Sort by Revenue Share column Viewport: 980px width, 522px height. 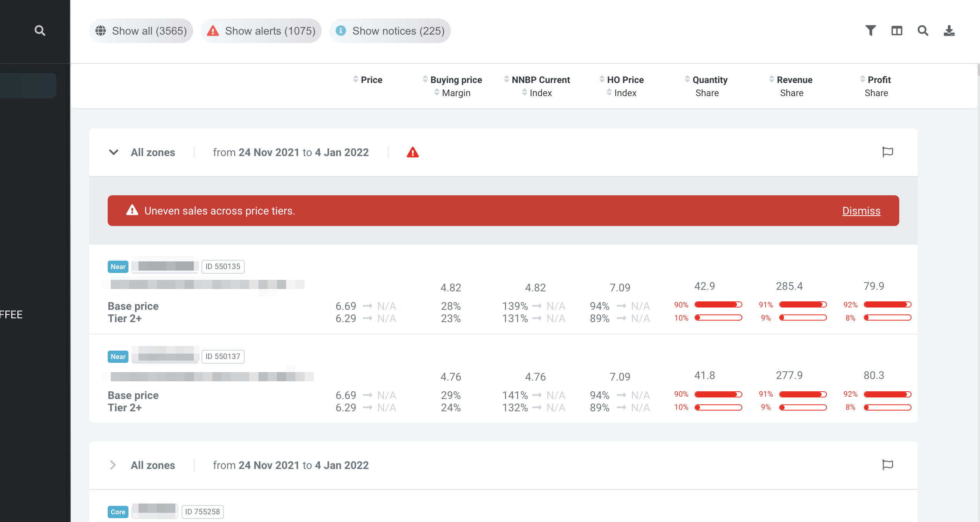[x=791, y=80]
